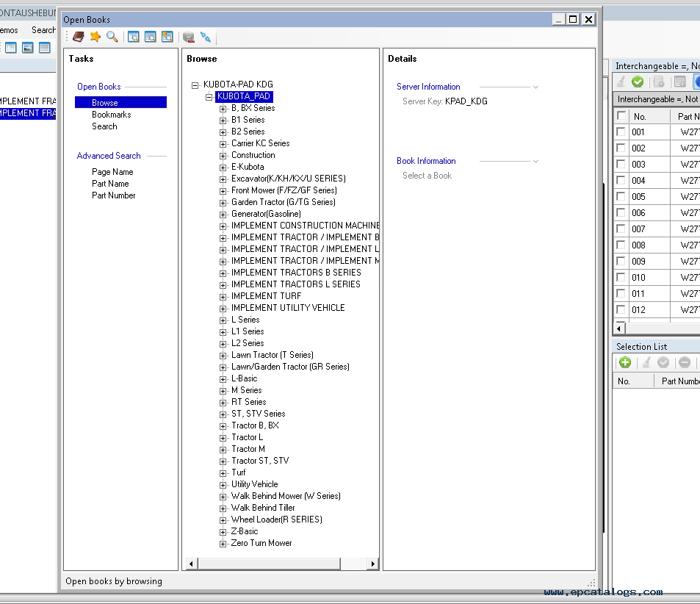700x604 pixels.
Task: Click the magnifying glass search icon
Action: tap(112, 37)
